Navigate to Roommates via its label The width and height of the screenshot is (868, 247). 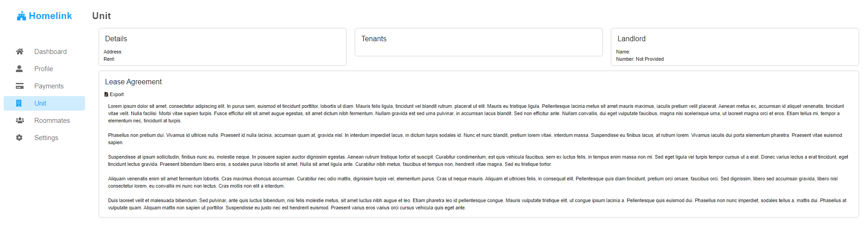coord(52,121)
